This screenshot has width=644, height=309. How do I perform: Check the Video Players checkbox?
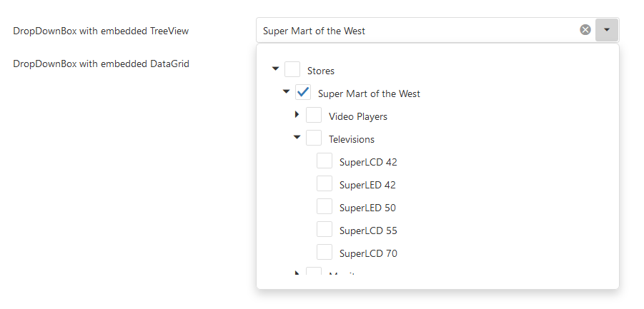pyautogui.click(x=314, y=116)
